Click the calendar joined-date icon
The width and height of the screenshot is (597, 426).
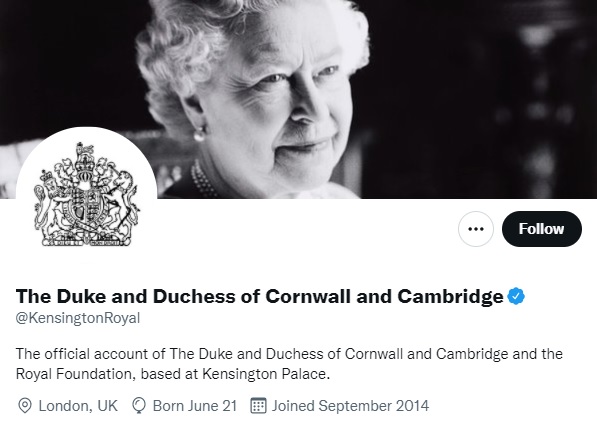tap(258, 405)
